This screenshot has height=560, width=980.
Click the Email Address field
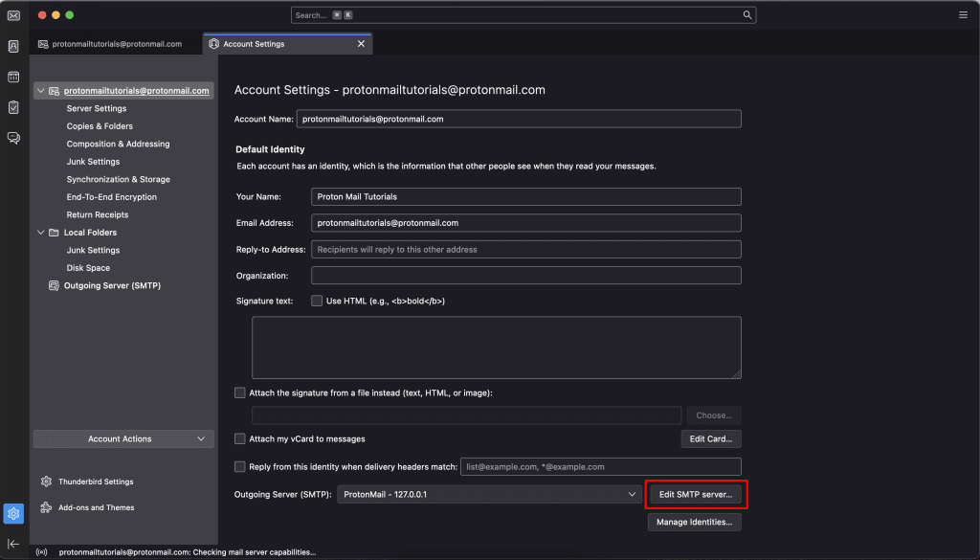pos(526,222)
